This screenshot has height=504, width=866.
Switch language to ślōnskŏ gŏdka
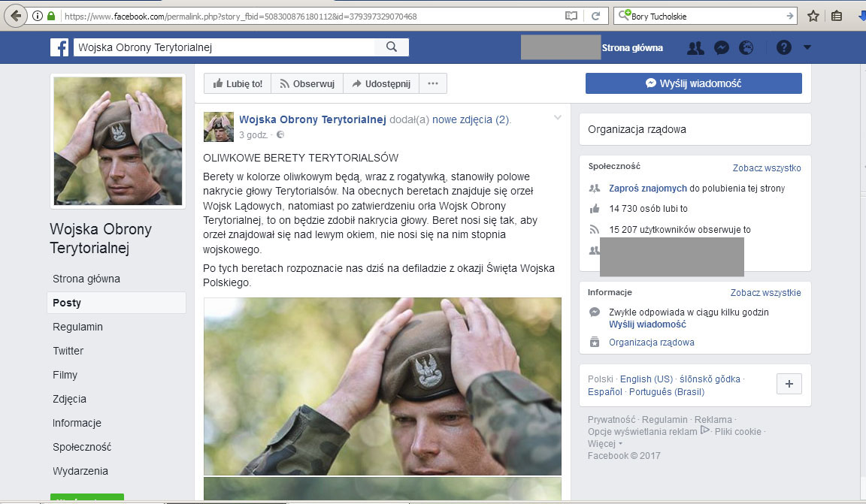(710, 379)
